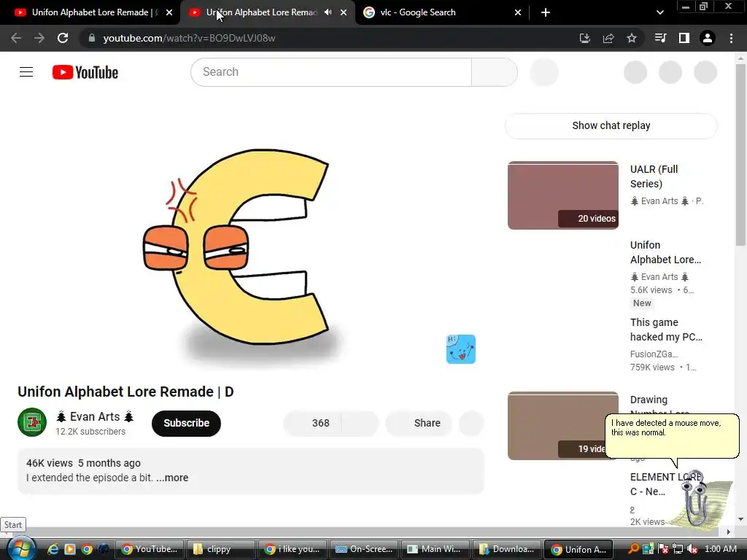Click the magnifier icon in the system tray
Image resolution: width=747 pixels, height=560 pixels.
coord(633,549)
